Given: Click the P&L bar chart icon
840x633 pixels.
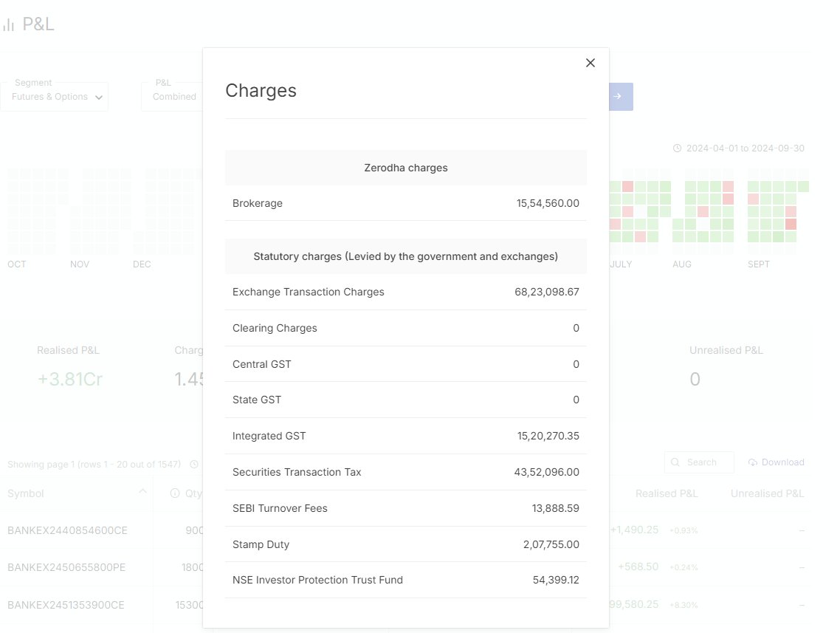Looking at the screenshot, I should 8,24.
